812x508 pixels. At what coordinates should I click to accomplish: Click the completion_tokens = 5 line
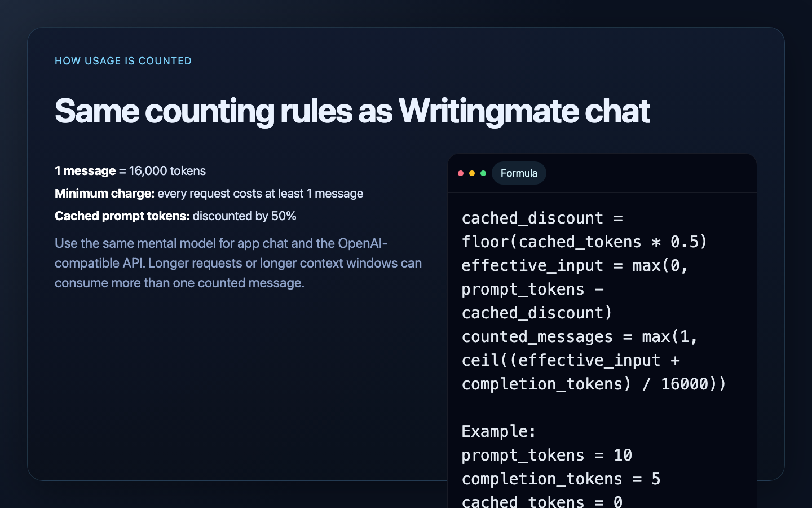(x=561, y=479)
